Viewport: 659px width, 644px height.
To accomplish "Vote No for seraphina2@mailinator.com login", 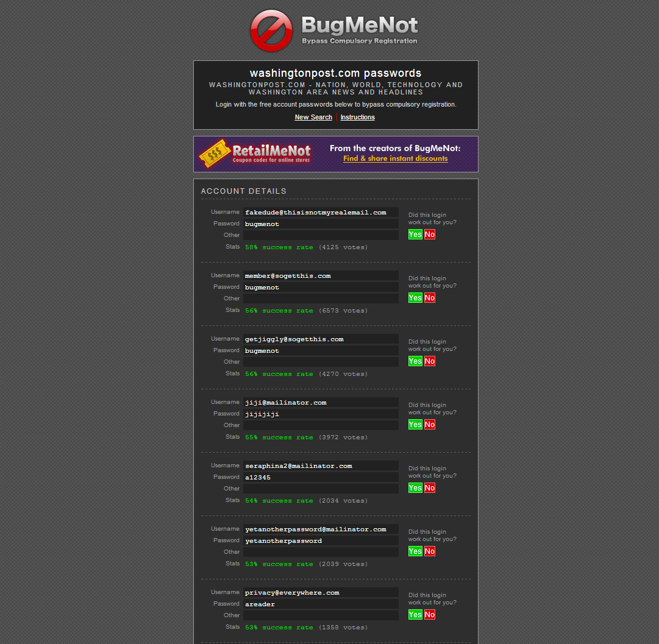I will click(x=430, y=488).
